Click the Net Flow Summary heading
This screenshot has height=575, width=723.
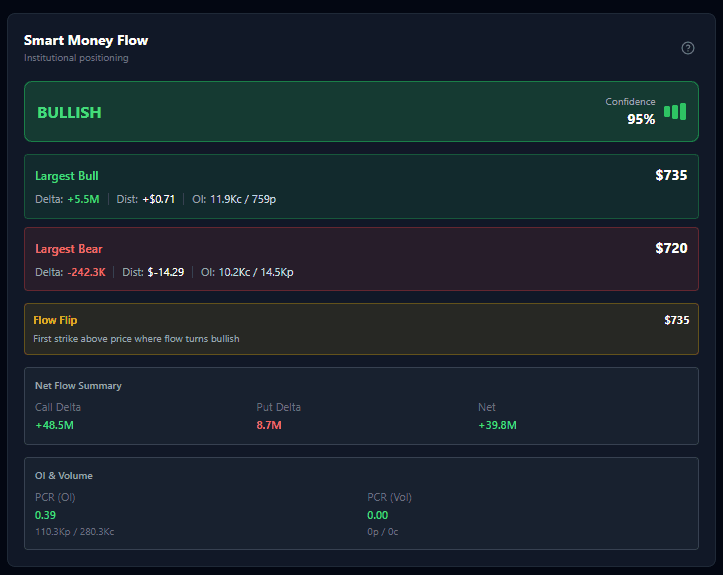click(78, 385)
